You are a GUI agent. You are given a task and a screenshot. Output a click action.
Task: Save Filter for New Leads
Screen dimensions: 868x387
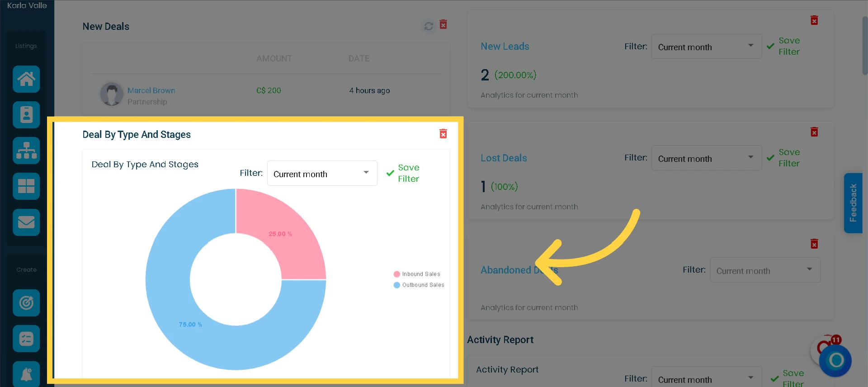pos(783,46)
